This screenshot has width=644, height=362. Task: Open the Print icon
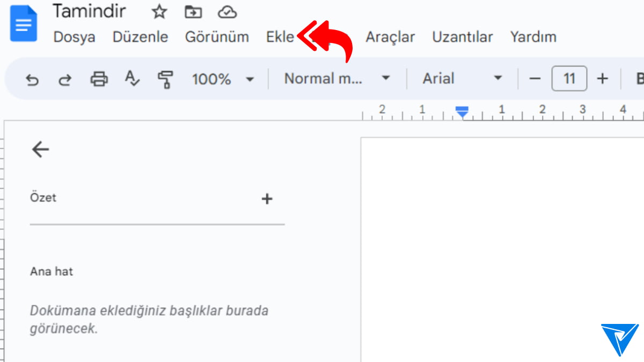98,79
